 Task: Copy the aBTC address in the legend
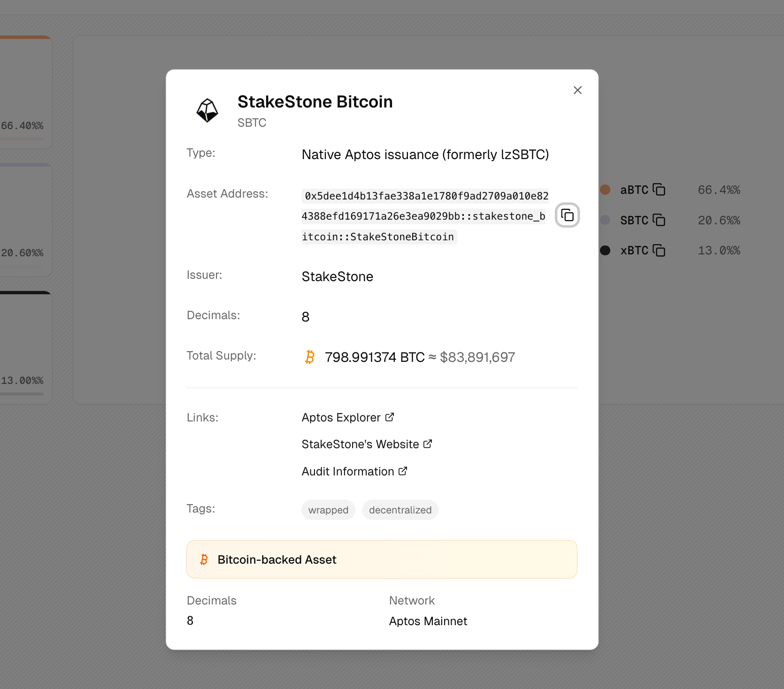coord(659,189)
